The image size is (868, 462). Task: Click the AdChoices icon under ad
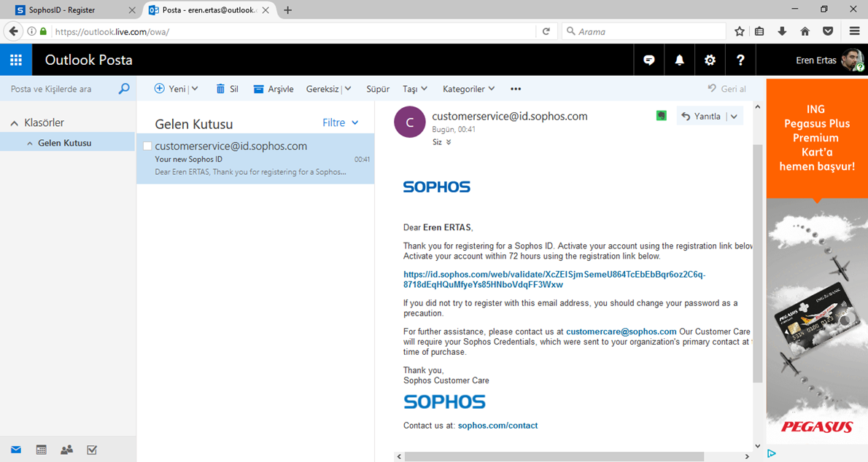tap(772, 454)
